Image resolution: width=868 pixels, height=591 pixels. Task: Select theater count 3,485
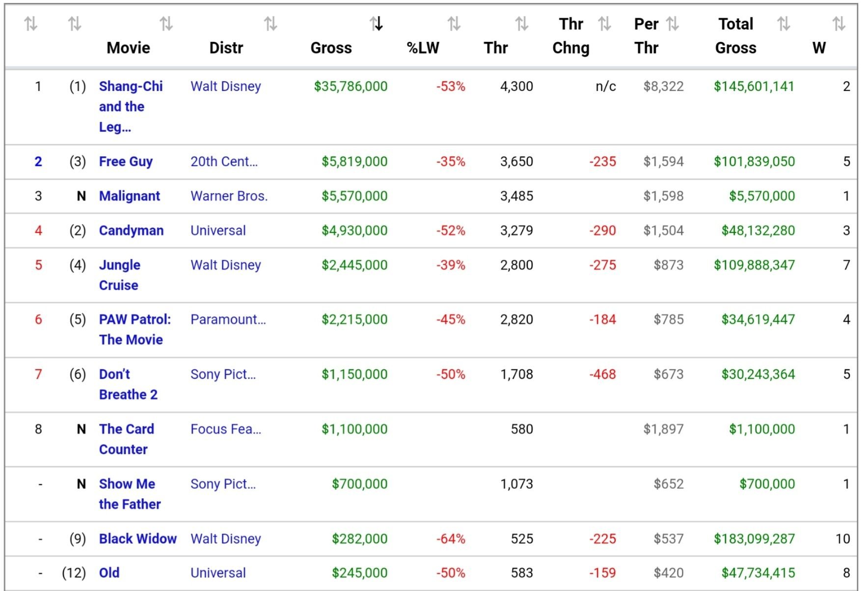pos(516,196)
